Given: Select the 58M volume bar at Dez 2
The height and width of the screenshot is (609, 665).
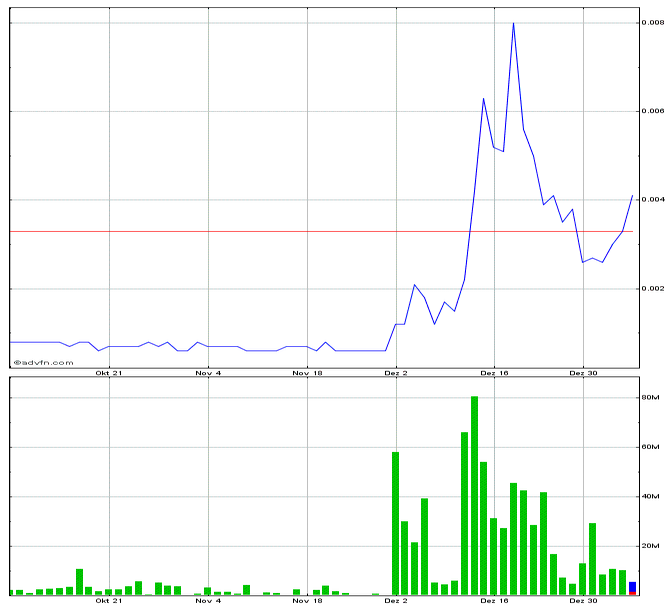Looking at the screenshot, I should tap(395, 523).
